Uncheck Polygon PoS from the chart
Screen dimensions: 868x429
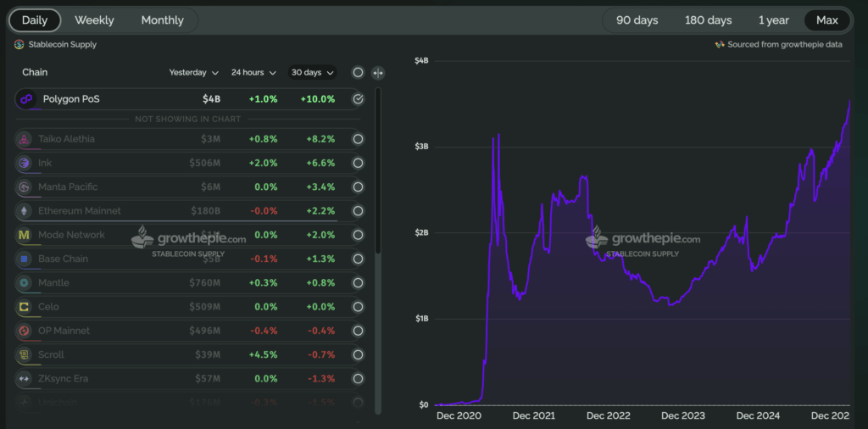358,99
